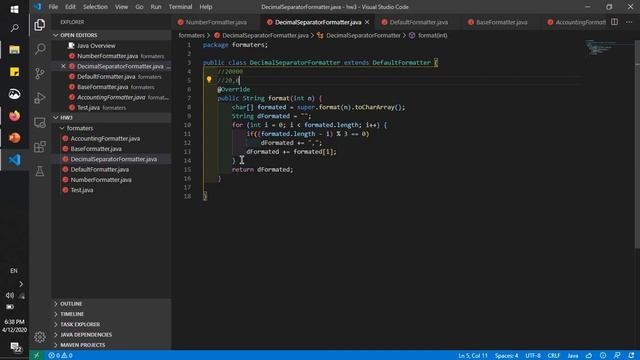Click Visual Studio Code taskbar icon
This screenshot has width=640, height=360.
[x=14, y=160]
